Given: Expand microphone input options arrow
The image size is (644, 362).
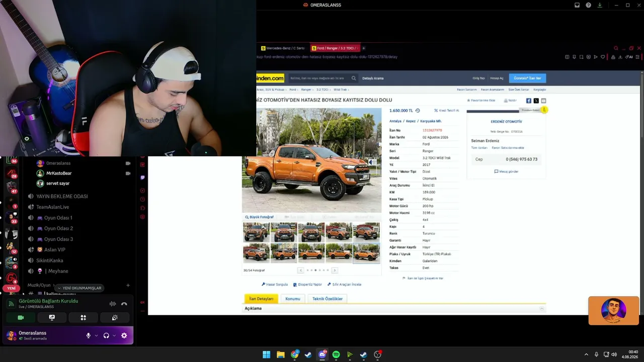Looking at the screenshot, I should tap(96, 335).
